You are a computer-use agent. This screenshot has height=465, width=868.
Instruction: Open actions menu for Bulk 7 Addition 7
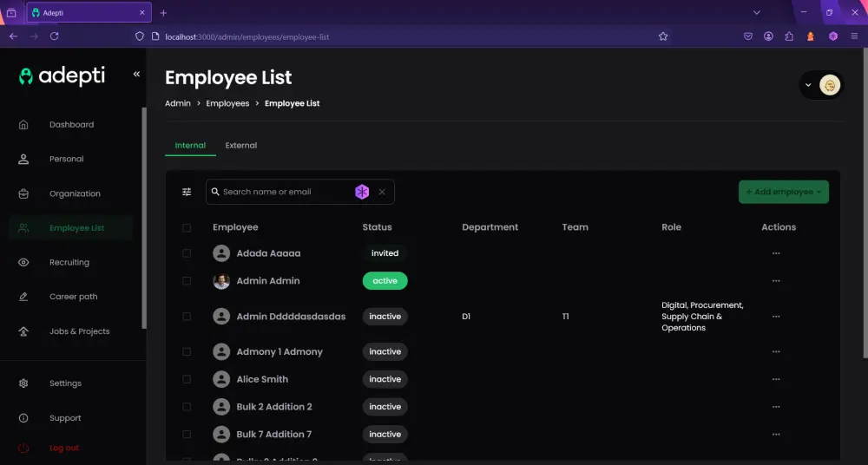(x=776, y=435)
